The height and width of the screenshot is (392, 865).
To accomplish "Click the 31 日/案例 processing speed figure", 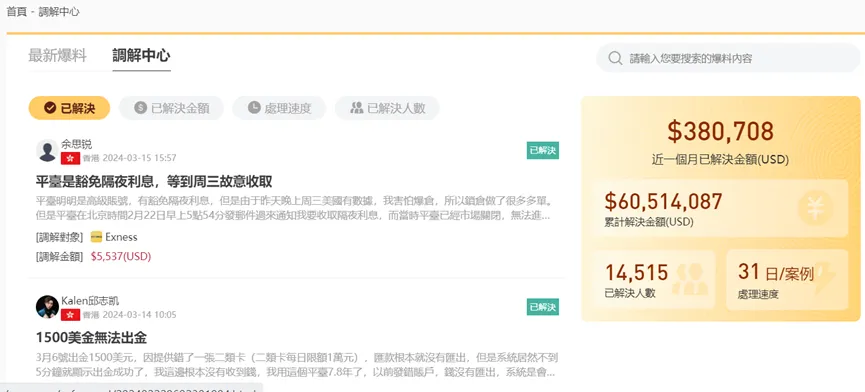I will pos(776,272).
